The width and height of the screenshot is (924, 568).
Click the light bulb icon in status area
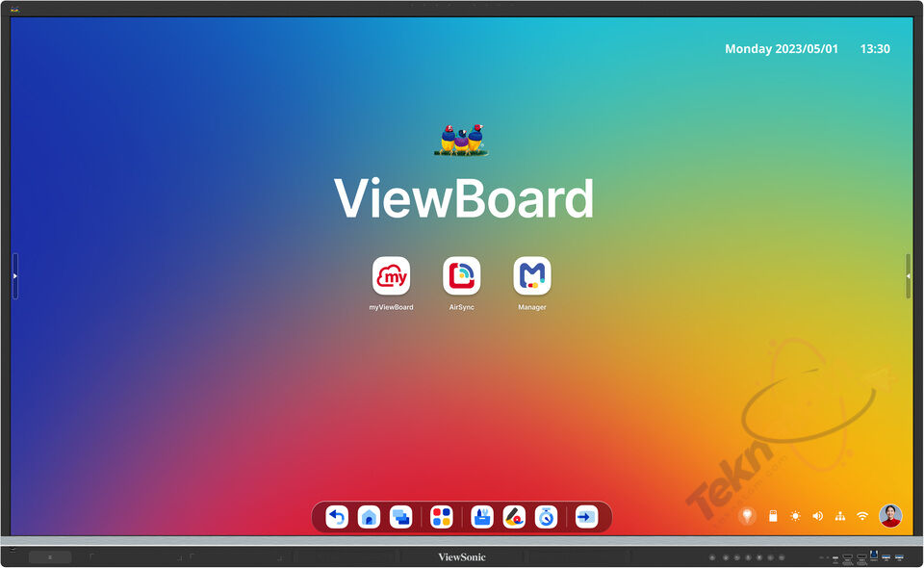click(747, 516)
